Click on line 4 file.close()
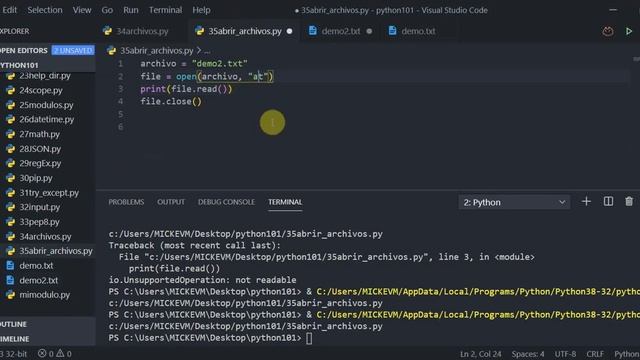Image resolution: width=640 pixels, height=360 pixels. (x=171, y=101)
